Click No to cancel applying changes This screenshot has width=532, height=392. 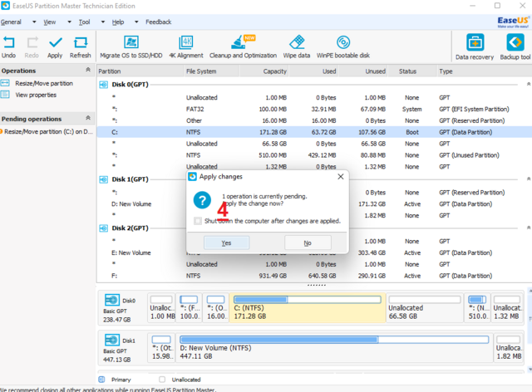tap(307, 243)
